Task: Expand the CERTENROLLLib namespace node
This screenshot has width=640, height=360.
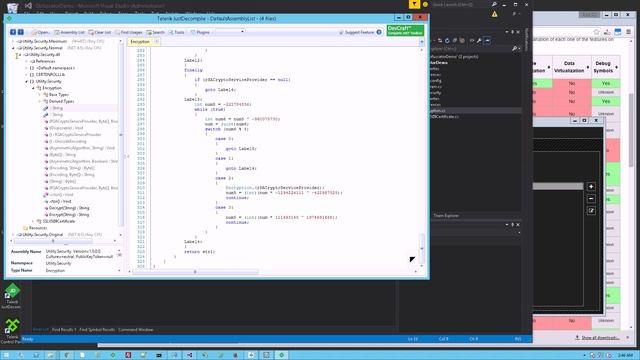Action: point(27,75)
